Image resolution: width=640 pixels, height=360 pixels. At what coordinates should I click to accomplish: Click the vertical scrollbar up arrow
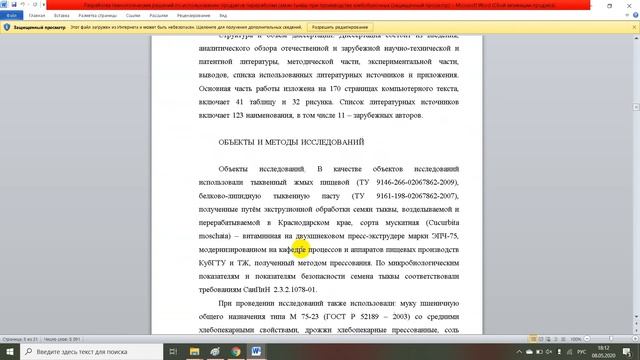click(x=636, y=38)
